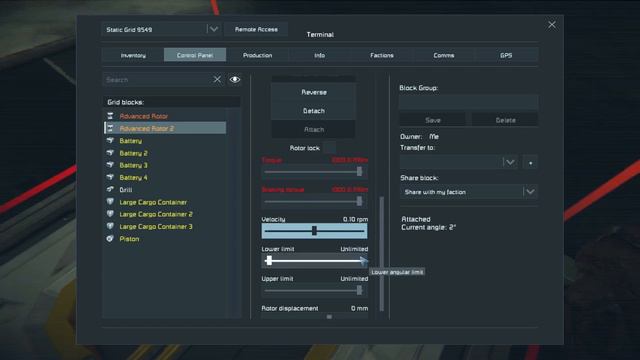Click the Attach button

(313, 129)
